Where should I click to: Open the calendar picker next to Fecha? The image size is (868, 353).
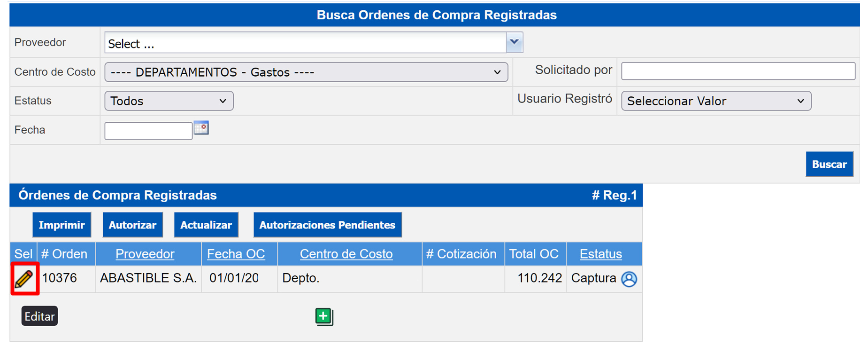coord(201,128)
